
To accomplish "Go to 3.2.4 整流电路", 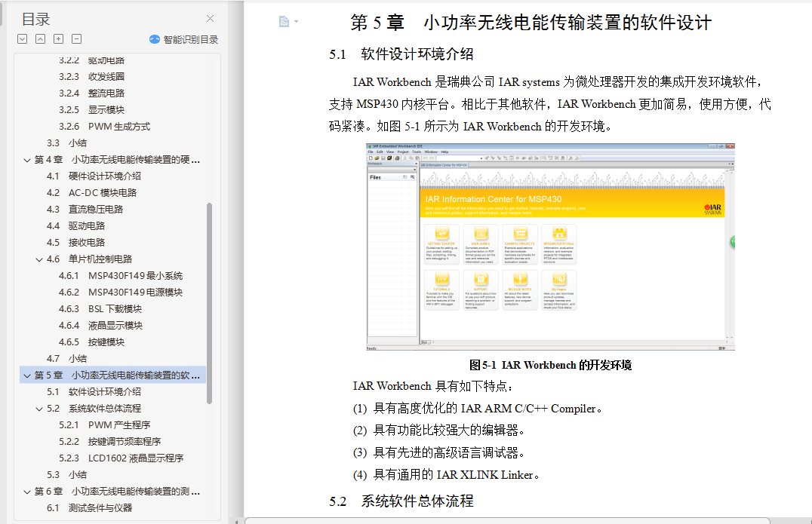I will coord(91,93).
